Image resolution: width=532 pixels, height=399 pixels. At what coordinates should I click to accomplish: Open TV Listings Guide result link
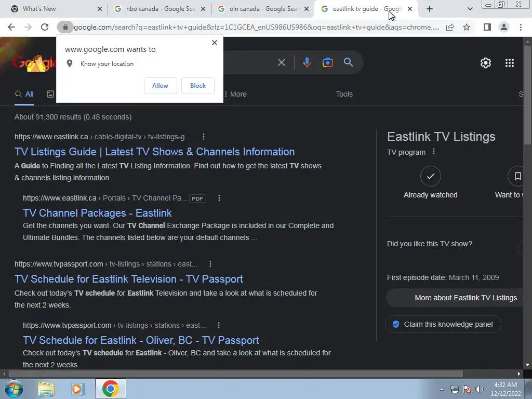(154, 152)
